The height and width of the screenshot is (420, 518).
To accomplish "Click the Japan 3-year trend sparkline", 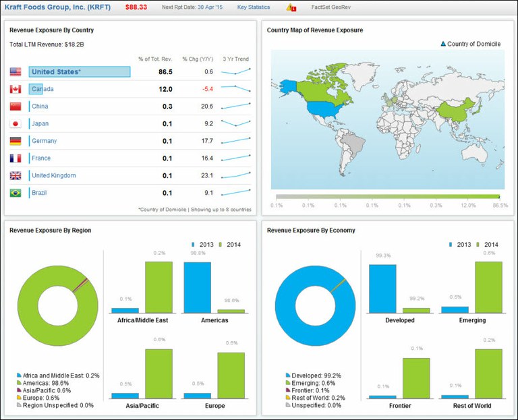I will tap(235, 123).
